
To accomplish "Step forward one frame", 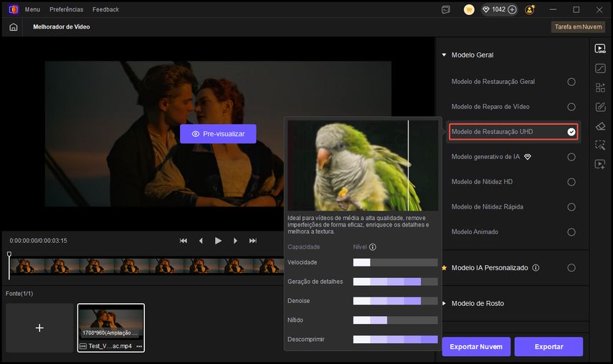I will pyautogui.click(x=235, y=241).
